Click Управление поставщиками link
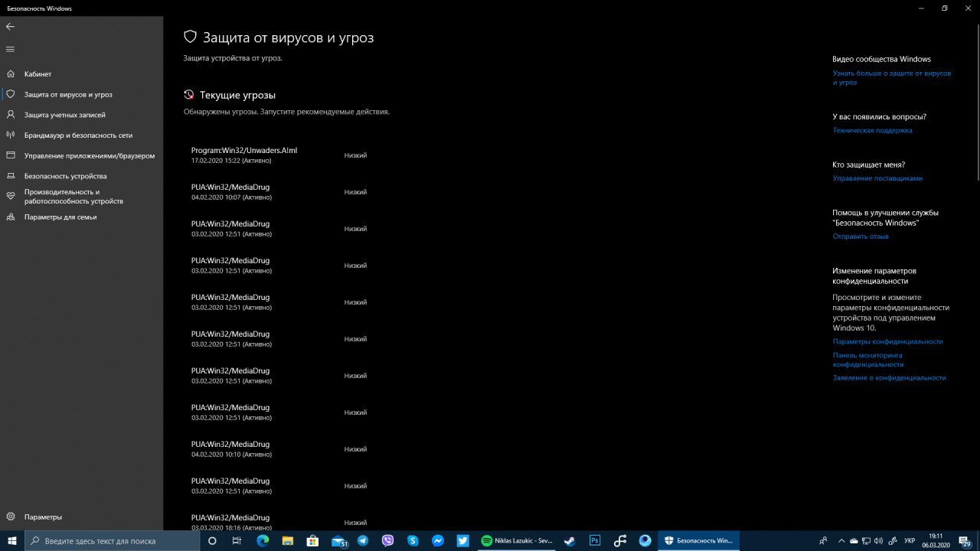The image size is (980, 551). [x=877, y=178]
